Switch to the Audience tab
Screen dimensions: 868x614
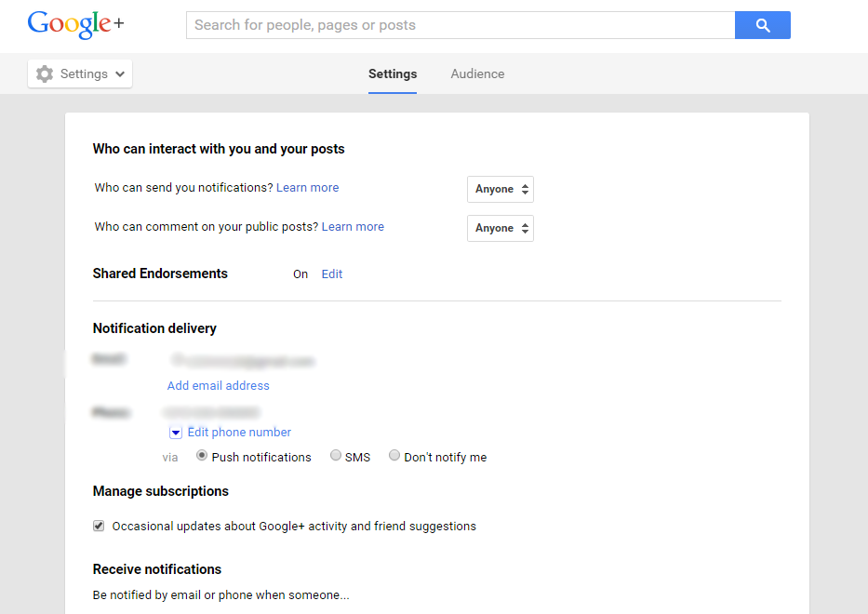pos(477,73)
